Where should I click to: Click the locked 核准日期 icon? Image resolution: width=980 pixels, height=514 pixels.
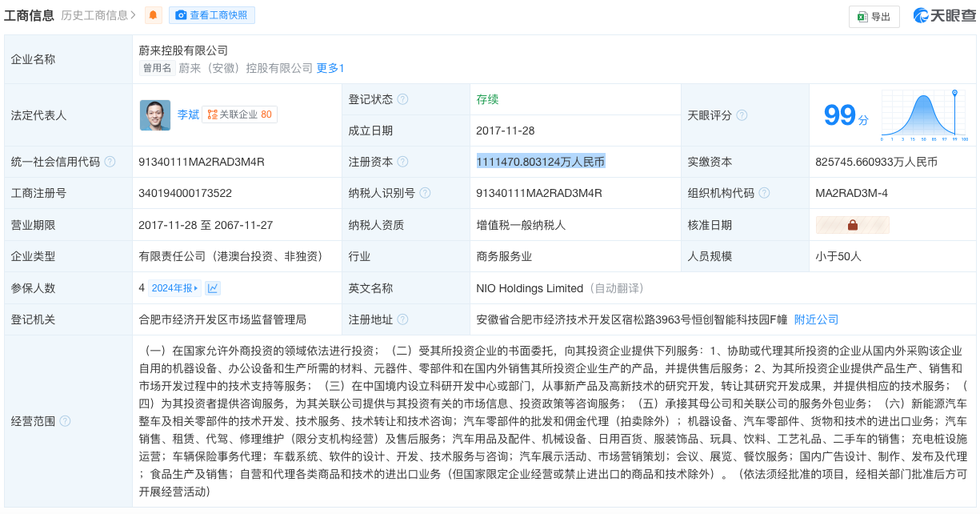pyautogui.click(x=852, y=225)
